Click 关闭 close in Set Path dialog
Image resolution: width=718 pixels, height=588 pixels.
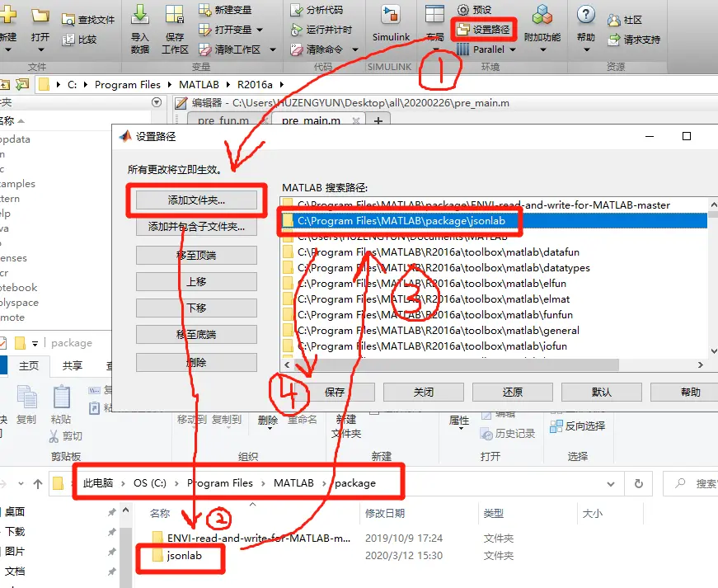coord(424,392)
